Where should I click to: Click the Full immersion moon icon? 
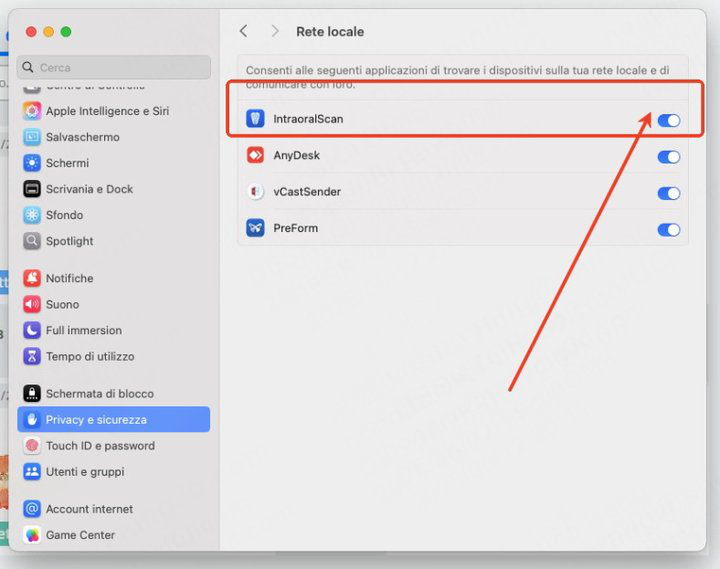[x=32, y=330]
